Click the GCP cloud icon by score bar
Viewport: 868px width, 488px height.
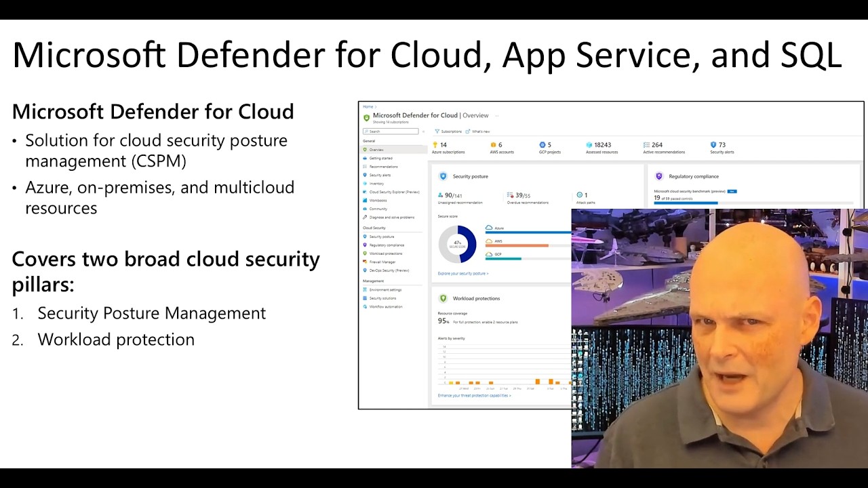coord(490,254)
